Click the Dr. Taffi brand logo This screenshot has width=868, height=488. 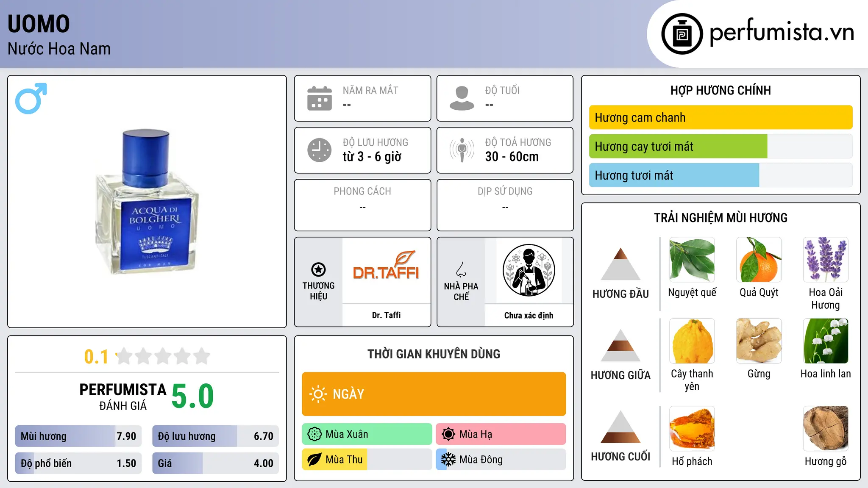click(x=386, y=266)
